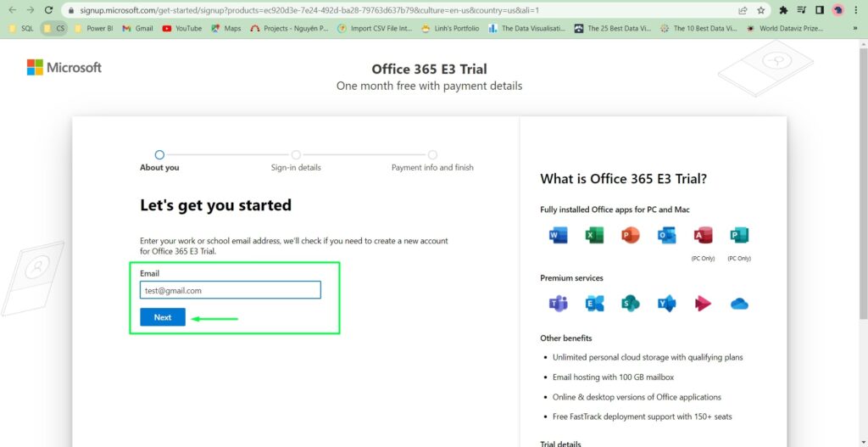Click the Access app icon
This screenshot has height=447, width=868.
(703, 236)
